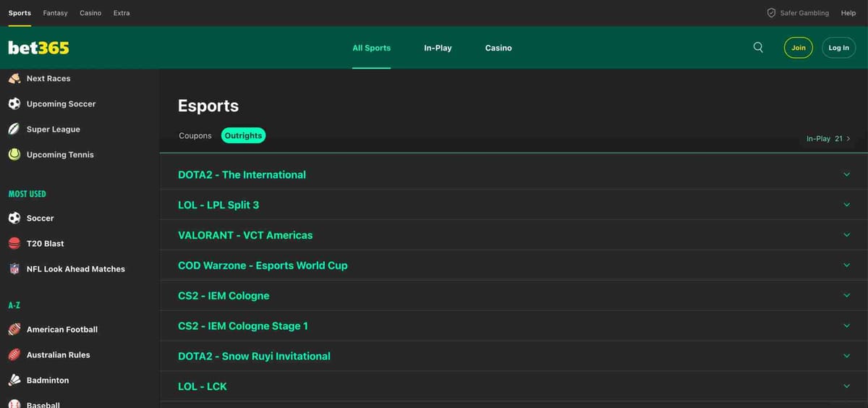This screenshot has height=408, width=868.
Task: Open Badminton in A-Z list
Action: tap(48, 380)
